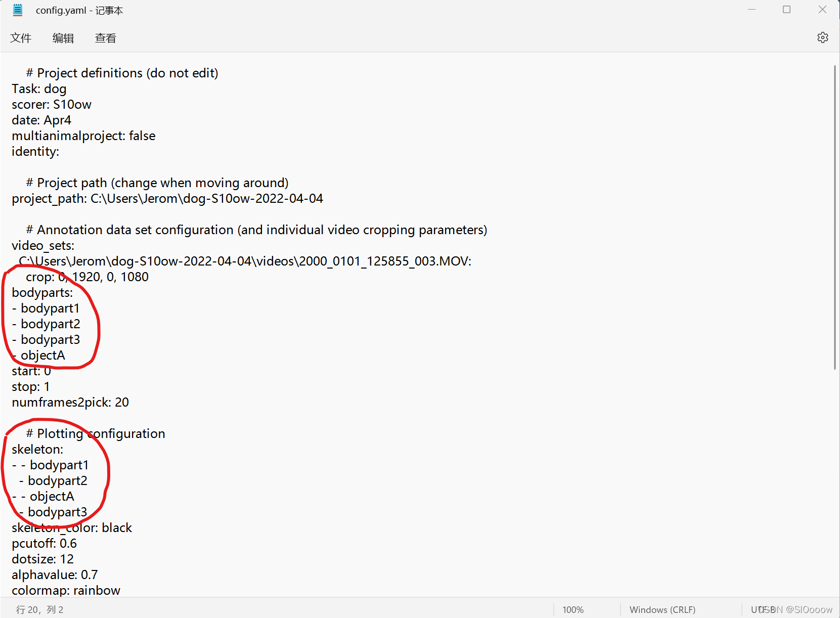Maximize the Notepad window
This screenshot has width=840, height=618.
pyautogui.click(x=786, y=10)
